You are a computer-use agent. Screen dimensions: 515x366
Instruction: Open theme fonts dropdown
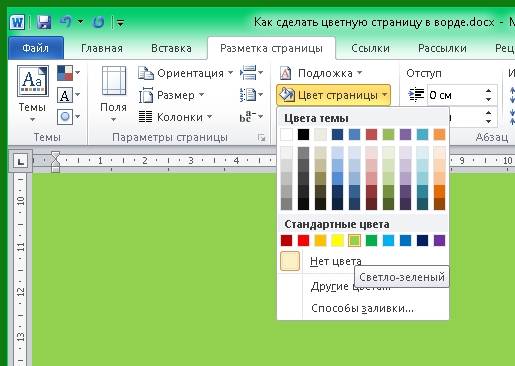pyautogui.click(x=68, y=95)
